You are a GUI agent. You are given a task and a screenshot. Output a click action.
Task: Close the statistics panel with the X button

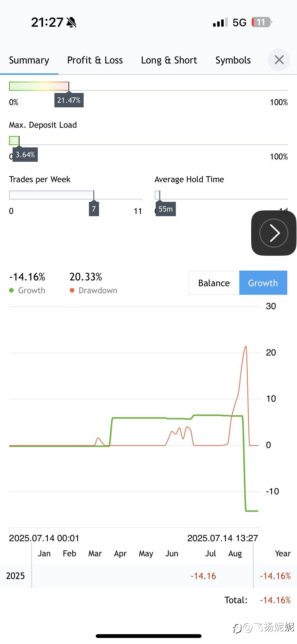279,60
